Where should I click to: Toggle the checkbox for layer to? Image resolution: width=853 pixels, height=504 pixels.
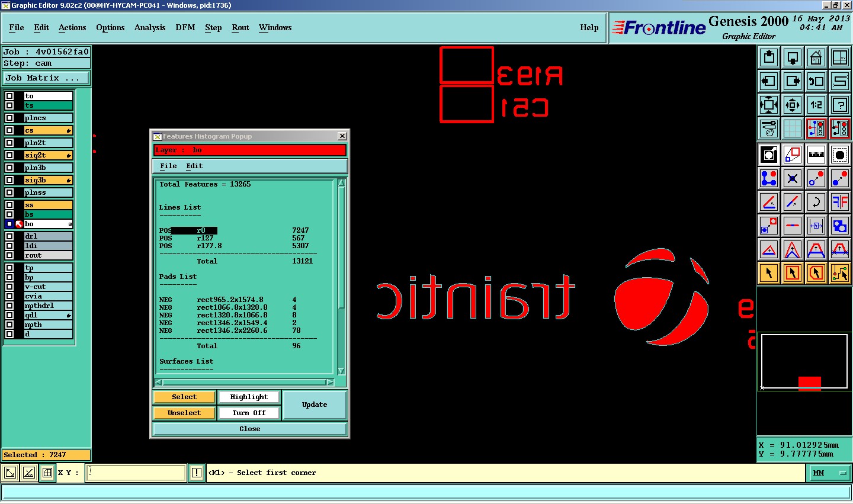click(x=9, y=96)
